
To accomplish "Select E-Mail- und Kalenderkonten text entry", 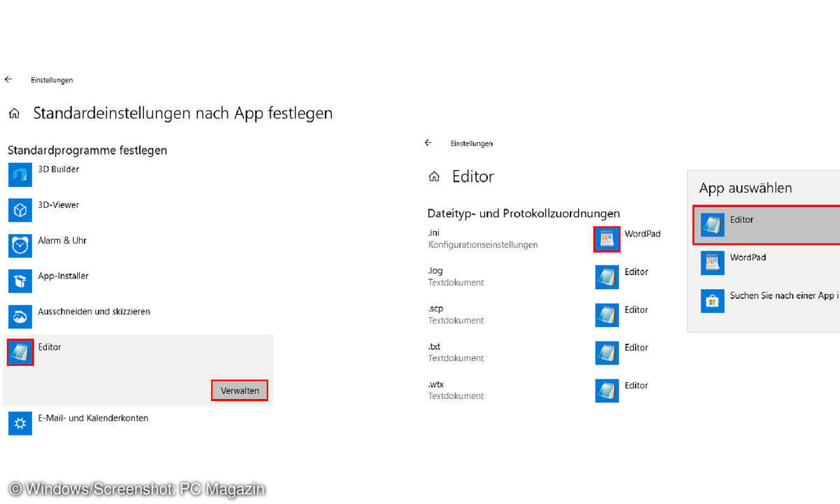I will click(x=93, y=418).
